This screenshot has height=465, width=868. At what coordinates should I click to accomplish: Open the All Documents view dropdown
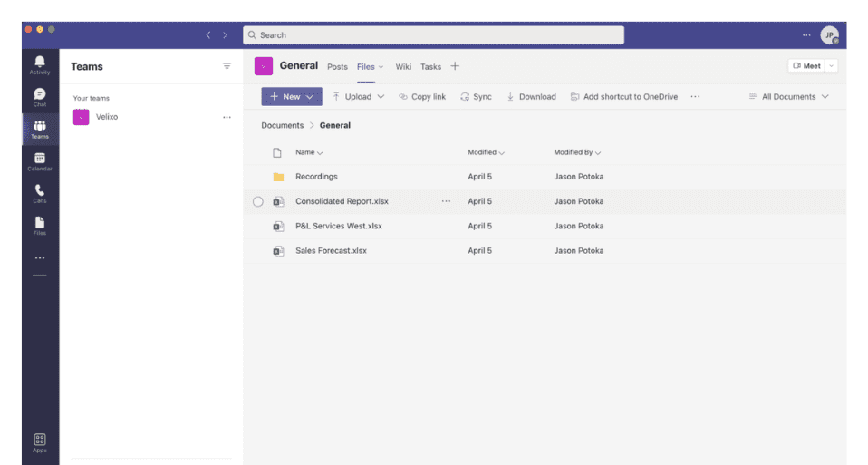click(x=789, y=97)
